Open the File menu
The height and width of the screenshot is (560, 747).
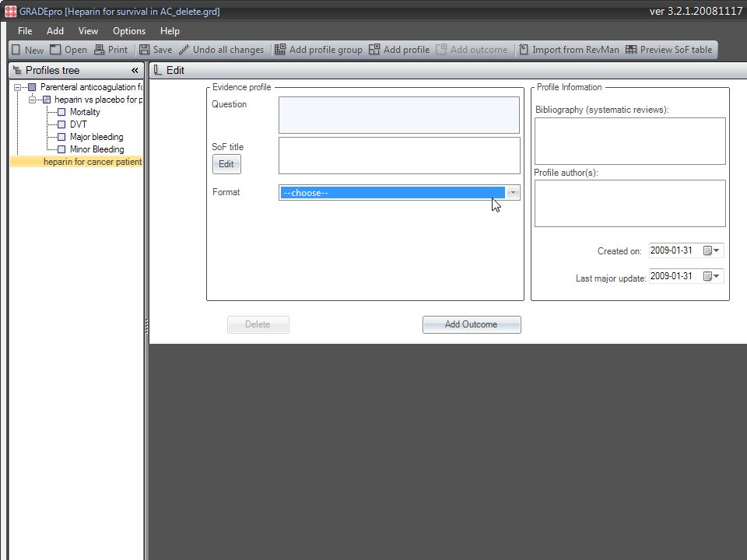click(25, 31)
